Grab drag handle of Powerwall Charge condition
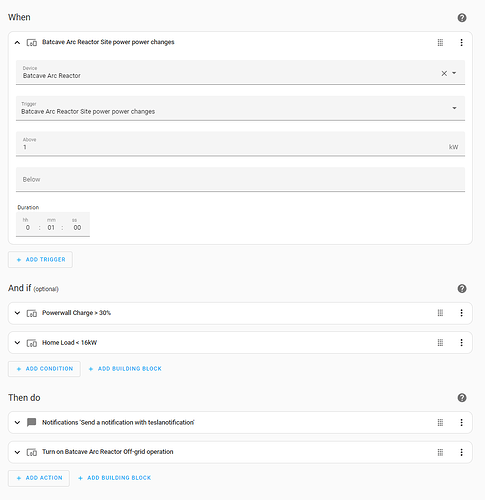This screenshot has height=500, width=485. (440, 313)
